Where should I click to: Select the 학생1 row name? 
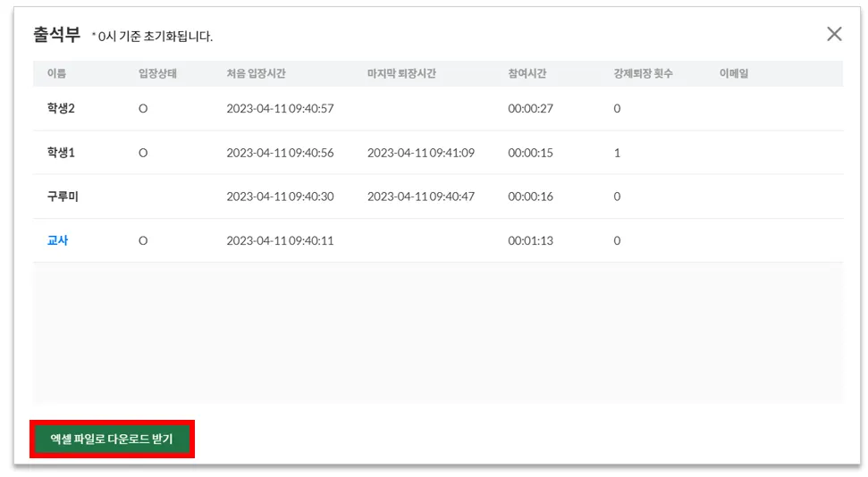pos(61,153)
